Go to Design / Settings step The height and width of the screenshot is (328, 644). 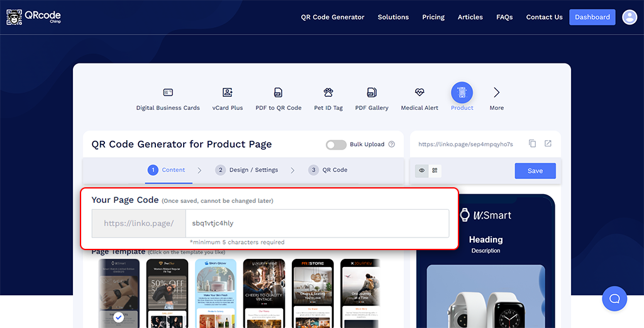click(247, 170)
